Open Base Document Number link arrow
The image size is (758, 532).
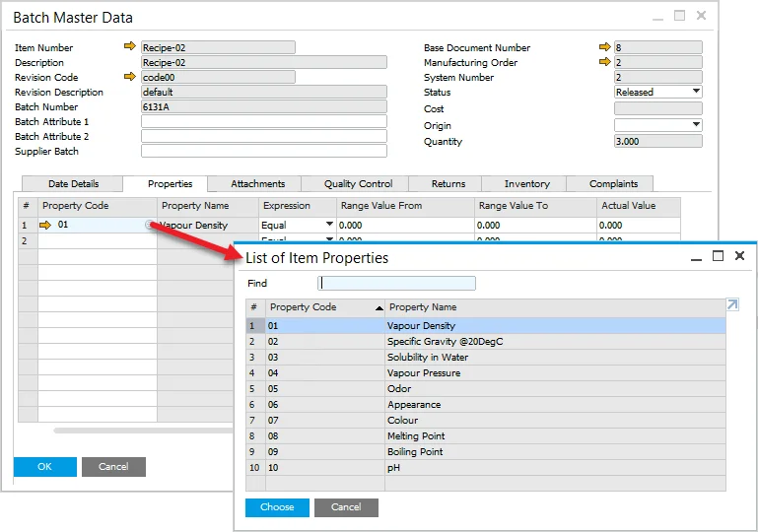604,47
